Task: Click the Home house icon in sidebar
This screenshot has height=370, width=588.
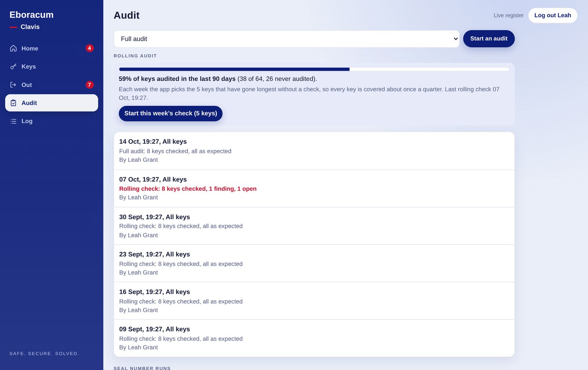Action: click(13, 48)
